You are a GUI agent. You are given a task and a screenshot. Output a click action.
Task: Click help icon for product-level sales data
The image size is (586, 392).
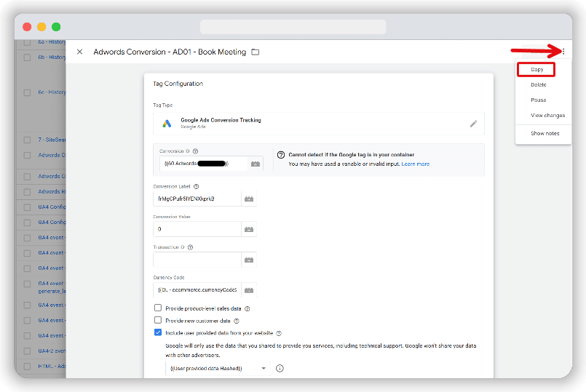pyautogui.click(x=247, y=309)
